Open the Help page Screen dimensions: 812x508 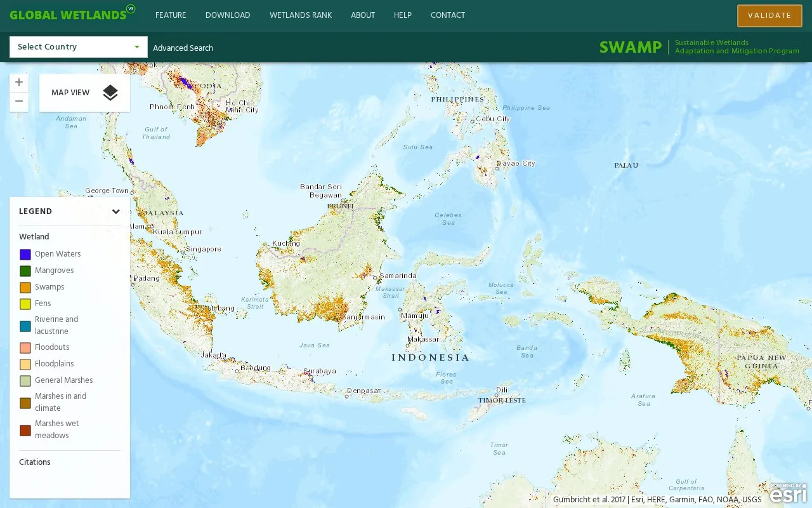click(x=403, y=15)
